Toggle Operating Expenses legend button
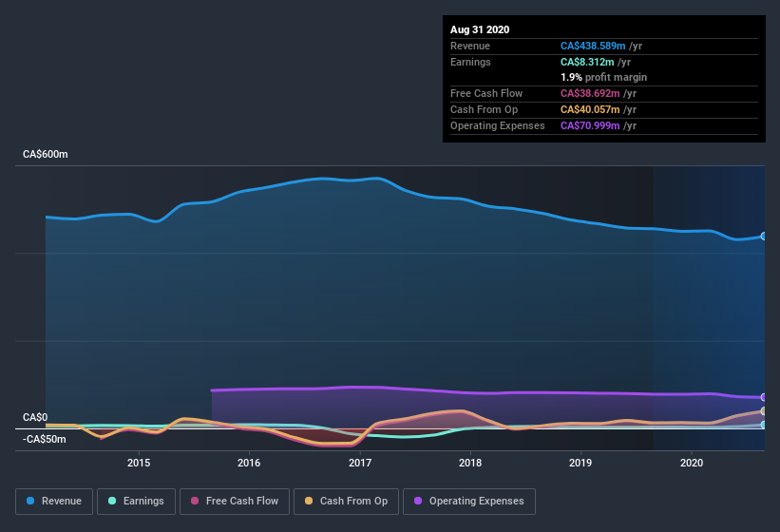 pyautogui.click(x=469, y=501)
